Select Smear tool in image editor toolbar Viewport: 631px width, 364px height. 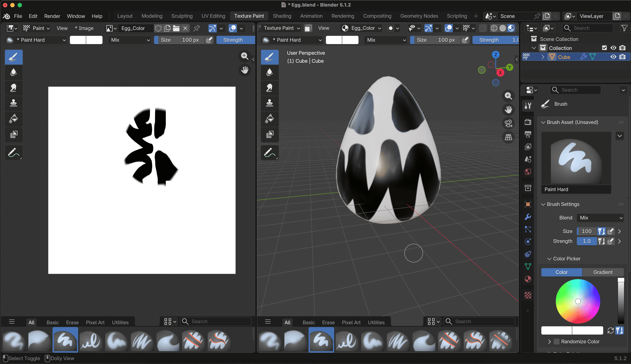[14, 88]
